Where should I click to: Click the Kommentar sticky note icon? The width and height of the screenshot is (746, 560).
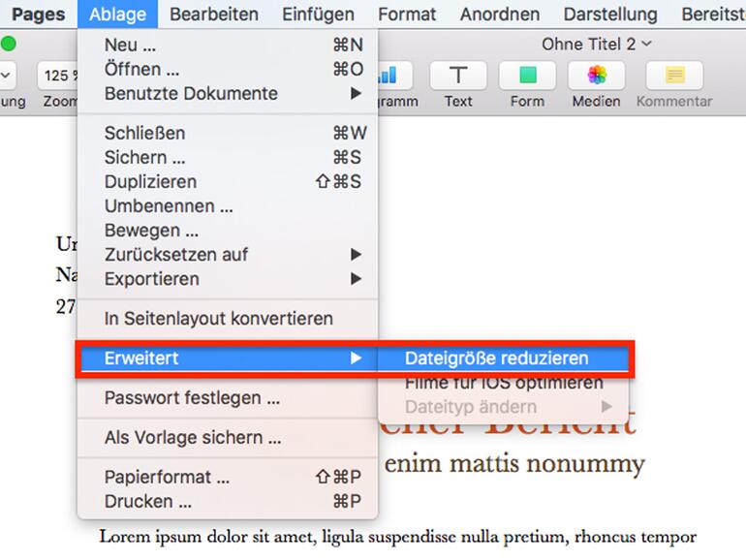(674, 76)
